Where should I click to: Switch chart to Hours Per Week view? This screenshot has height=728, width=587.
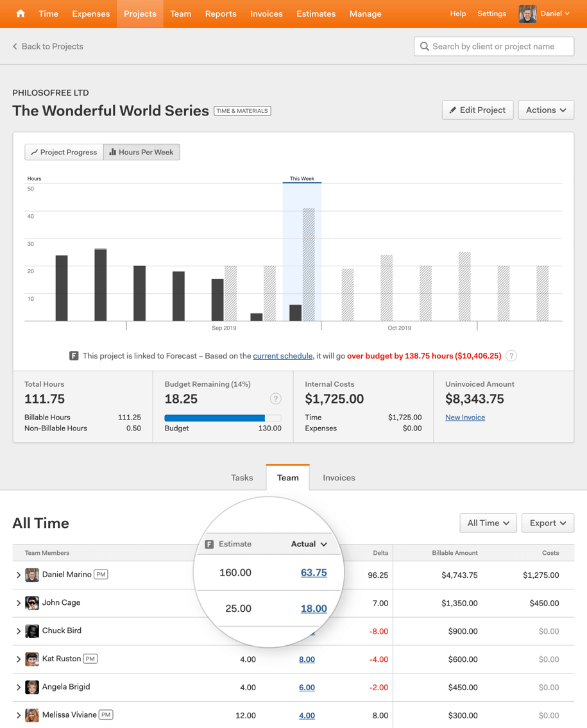pyautogui.click(x=142, y=152)
